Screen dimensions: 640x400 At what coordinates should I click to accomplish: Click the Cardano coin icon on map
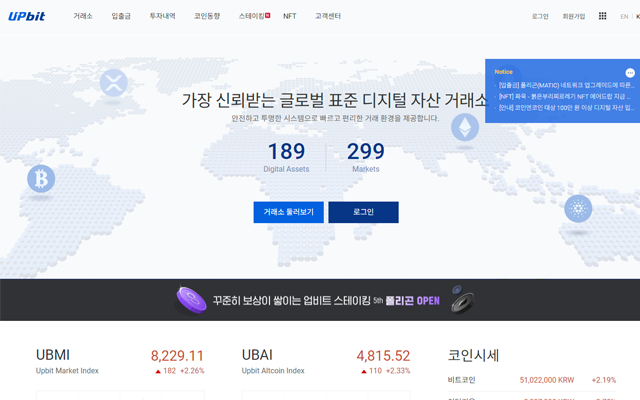pos(578,209)
